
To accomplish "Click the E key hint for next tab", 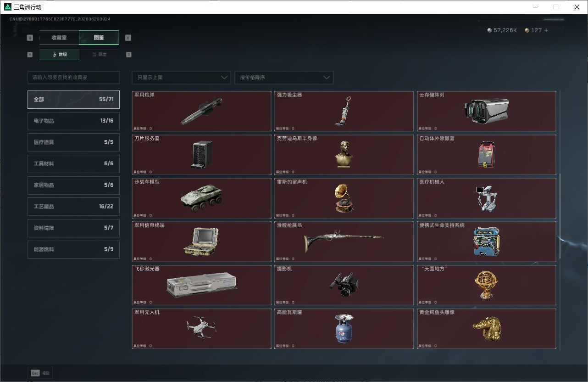I will click(128, 38).
